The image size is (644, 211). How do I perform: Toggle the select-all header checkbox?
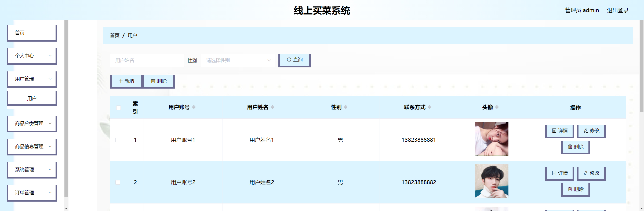[118, 108]
